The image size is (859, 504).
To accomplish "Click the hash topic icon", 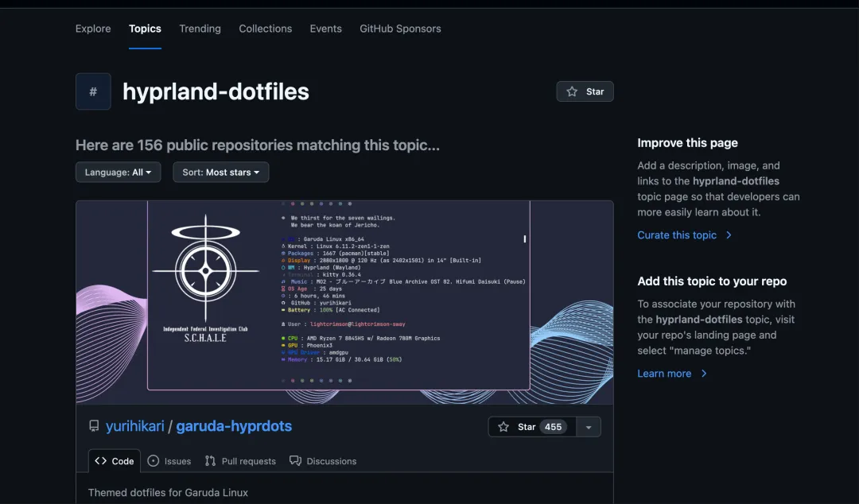I will (93, 91).
